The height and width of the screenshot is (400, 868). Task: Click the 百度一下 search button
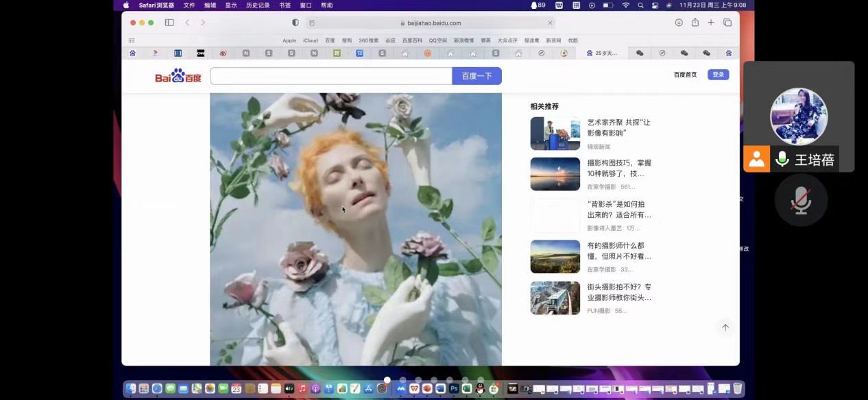[x=477, y=76]
